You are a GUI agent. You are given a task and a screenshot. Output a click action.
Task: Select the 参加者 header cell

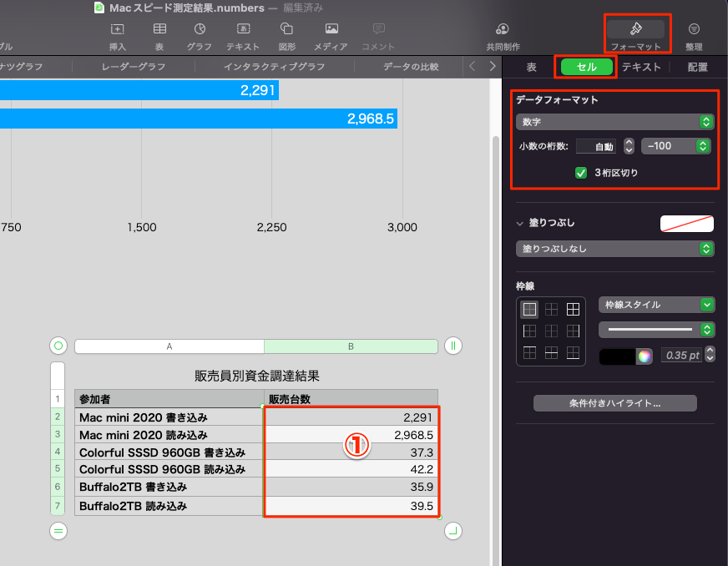point(169,399)
